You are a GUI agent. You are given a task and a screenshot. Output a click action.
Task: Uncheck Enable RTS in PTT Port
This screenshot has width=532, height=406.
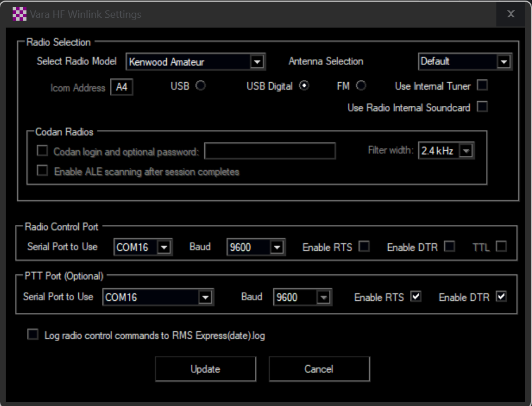[416, 297]
